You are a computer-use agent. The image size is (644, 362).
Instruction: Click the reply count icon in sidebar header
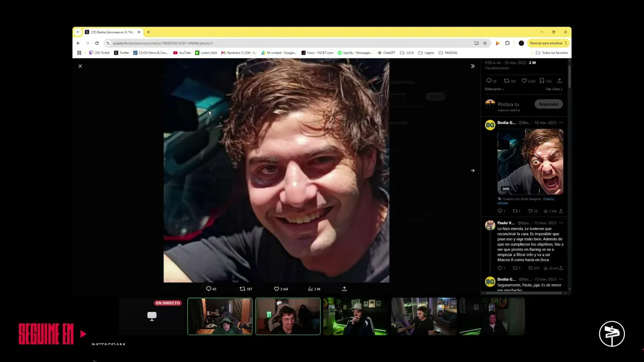[x=489, y=80]
